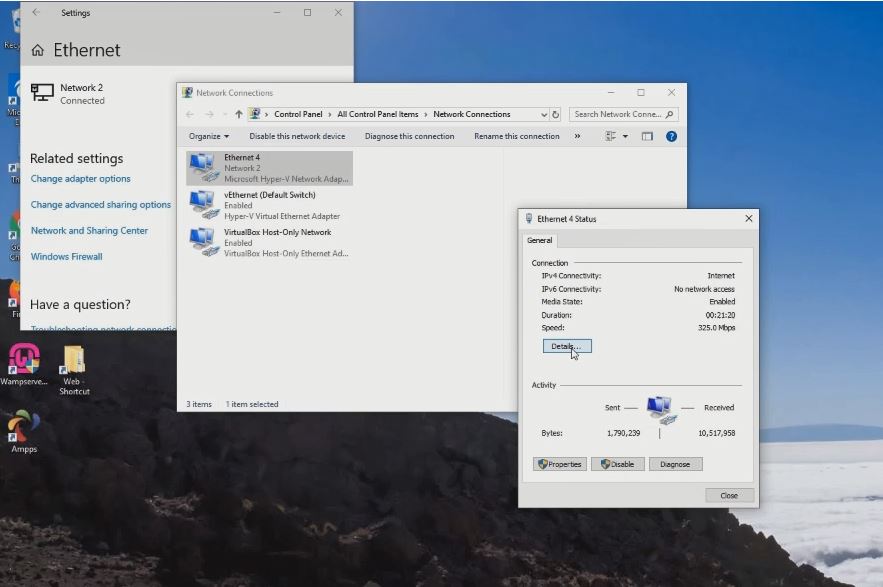Open the change view dropdown arrow
This screenshot has height=587, width=883.
click(x=625, y=136)
